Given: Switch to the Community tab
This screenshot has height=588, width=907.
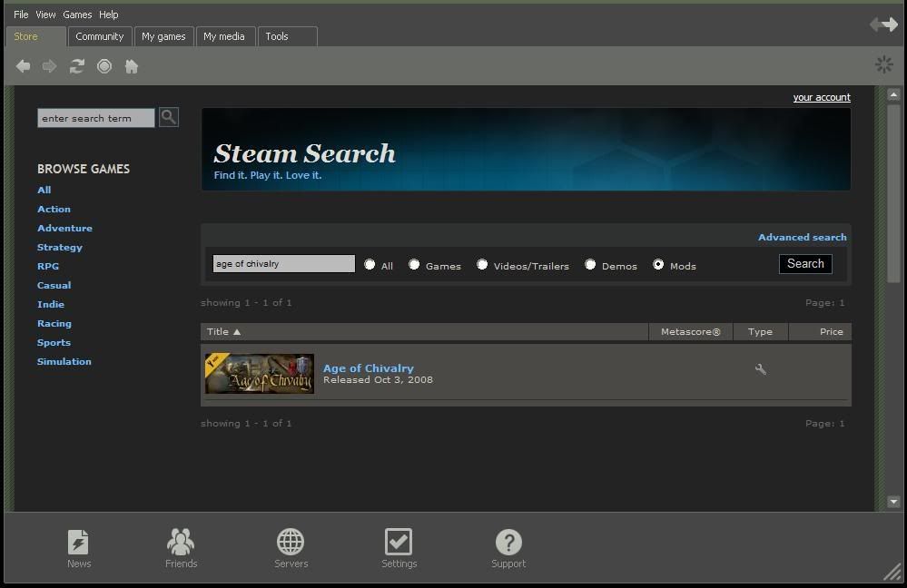Looking at the screenshot, I should point(100,36).
